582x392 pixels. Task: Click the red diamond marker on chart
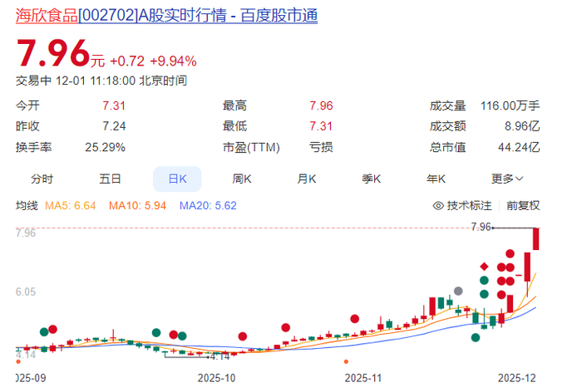pos(484,267)
